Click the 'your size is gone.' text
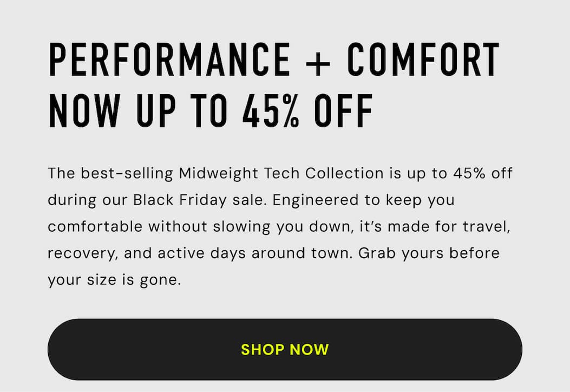 click(x=114, y=280)
